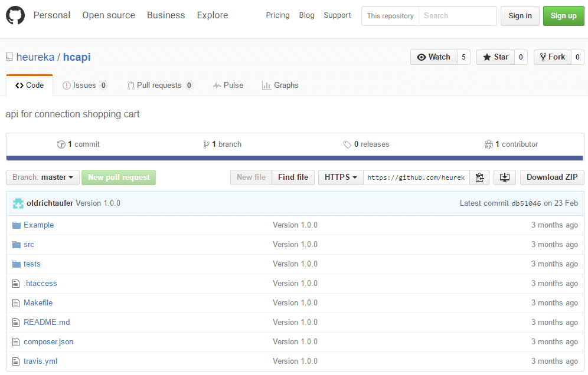
Task: Click the branch icon beside 1 branch
Action: pyautogui.click(x=206, y=144)
